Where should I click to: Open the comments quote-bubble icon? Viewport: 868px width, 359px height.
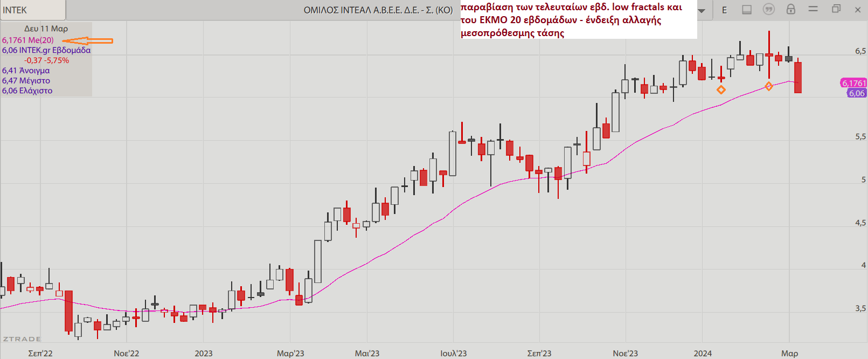click(x=769, y=9)
